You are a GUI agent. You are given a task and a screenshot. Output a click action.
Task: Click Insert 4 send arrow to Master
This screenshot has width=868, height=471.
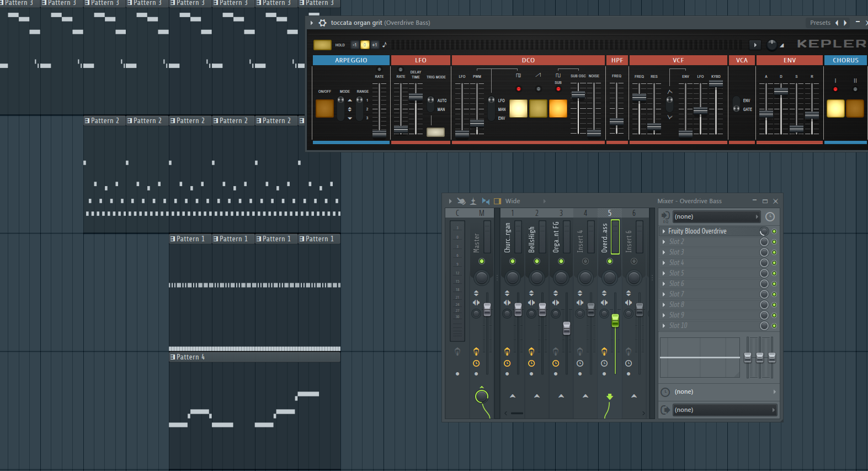[x=585, y=396]
